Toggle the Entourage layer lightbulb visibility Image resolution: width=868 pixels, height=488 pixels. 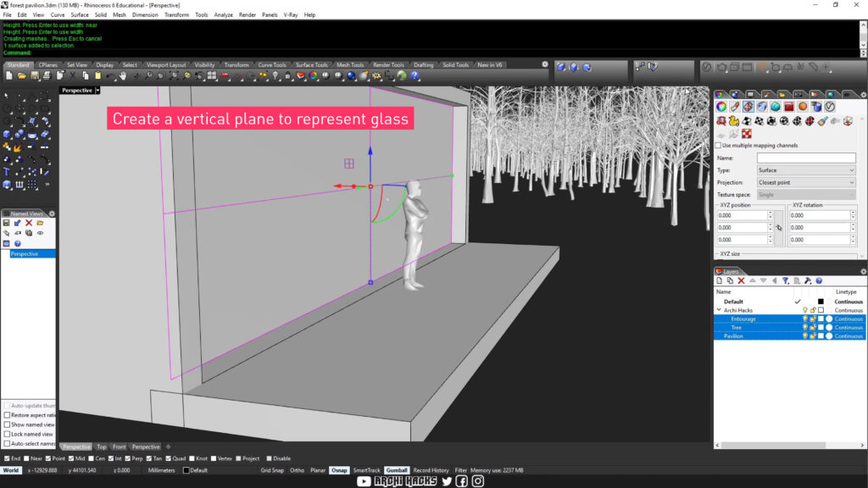point(805,319)
